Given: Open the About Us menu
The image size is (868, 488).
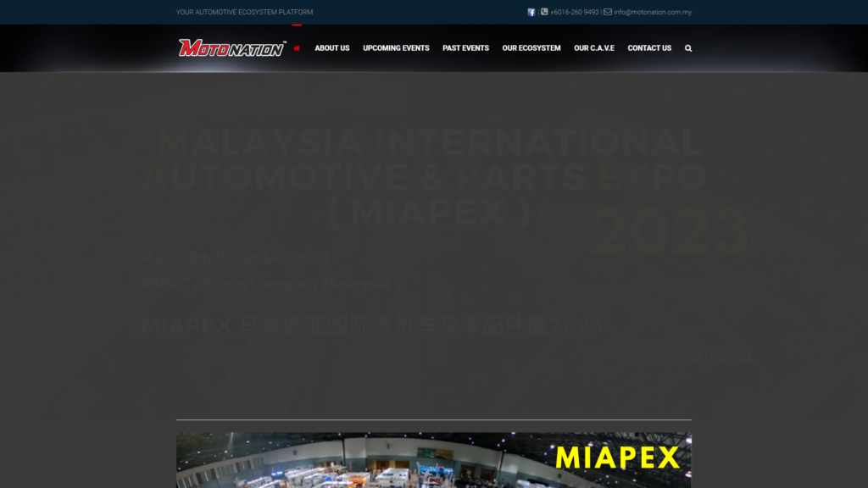Looking at the screenshot, I should pyautogui.click(x=332, y=48).
